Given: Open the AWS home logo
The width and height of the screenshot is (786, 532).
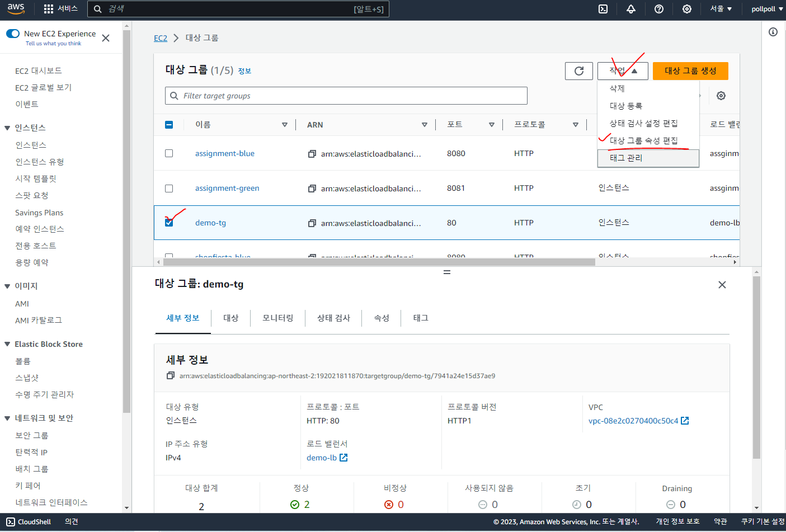Looking at the screenshot, I should coord(16,9).
